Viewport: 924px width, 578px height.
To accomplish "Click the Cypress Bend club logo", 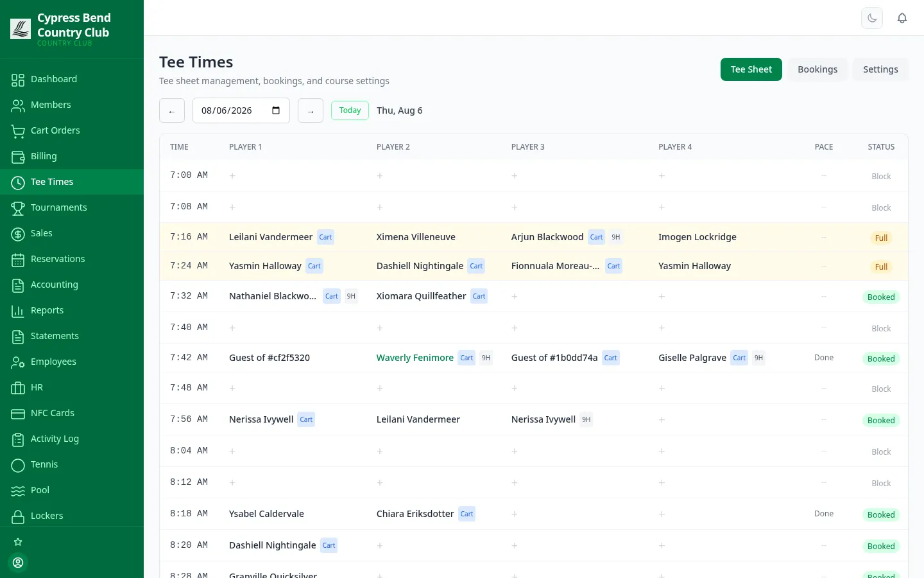I will point(21,28).
